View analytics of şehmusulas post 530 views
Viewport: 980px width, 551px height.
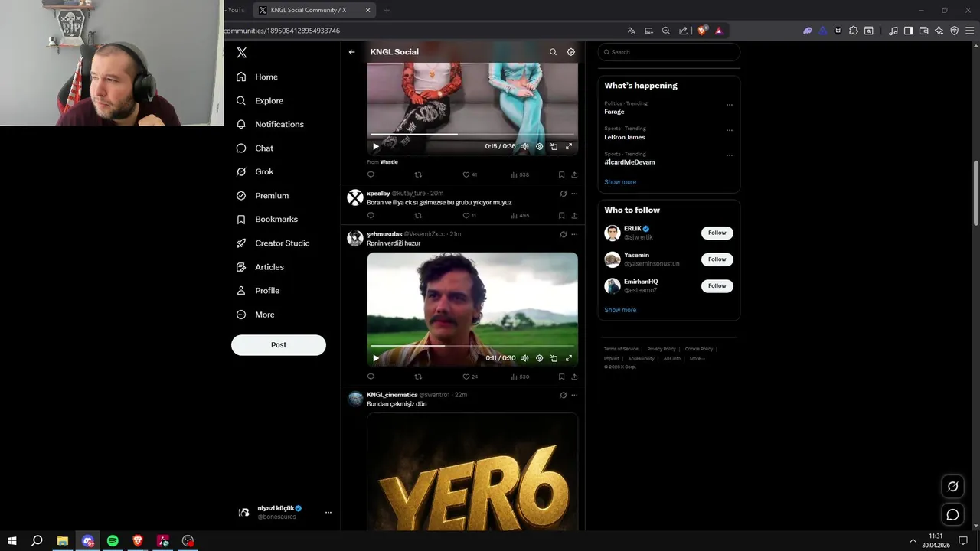[520, 377]
